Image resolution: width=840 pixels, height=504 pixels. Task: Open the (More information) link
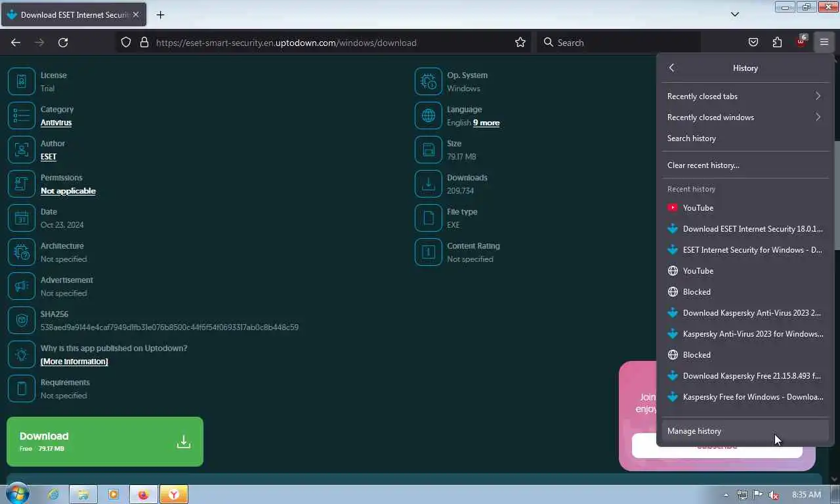pos(74,362)
